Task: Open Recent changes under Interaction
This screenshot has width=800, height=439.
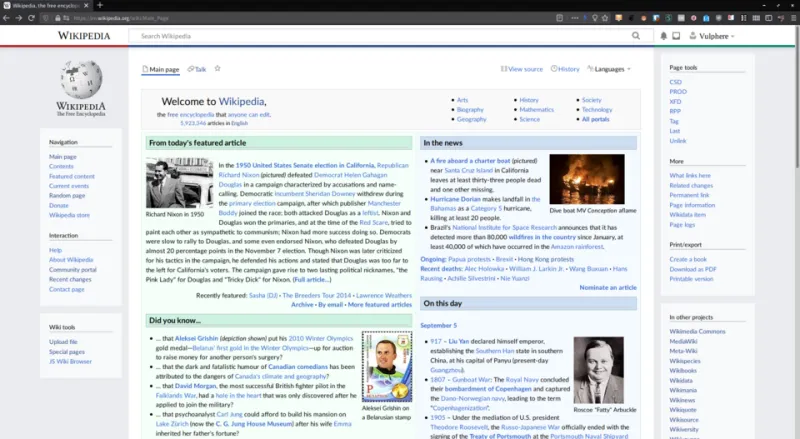Action: pos(70,279)
